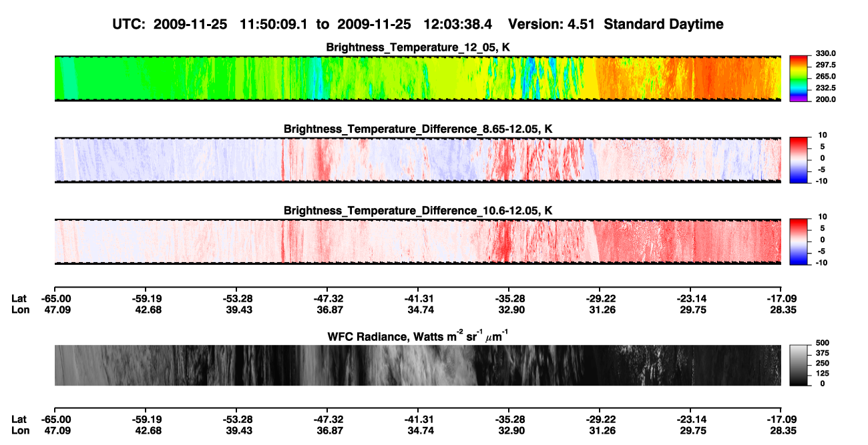Image resolution: width=868 pixels, height=445 pixels.
Task: Click the rainbow colorbar for 12.05 brightness temperature
Action: tap(799, 77)
